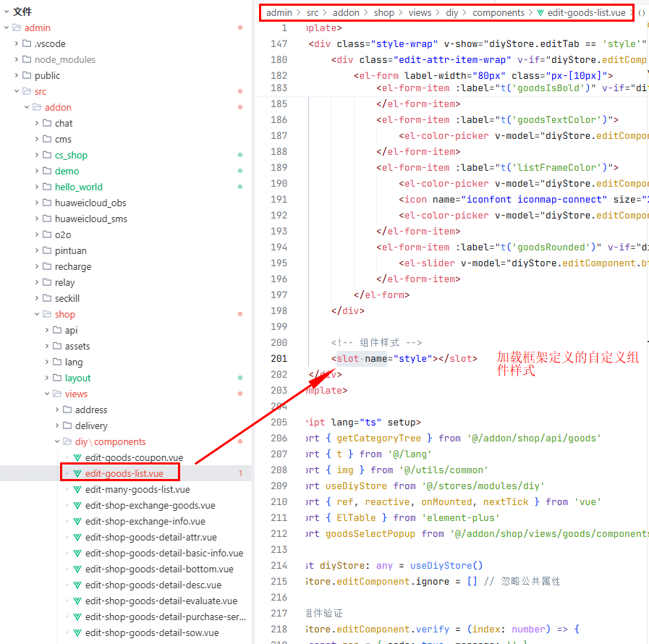Image resolution: width=649 pixels, height=644 pixels.
Task: Click the folder icon next to seckill
Action: pos(47,298)
